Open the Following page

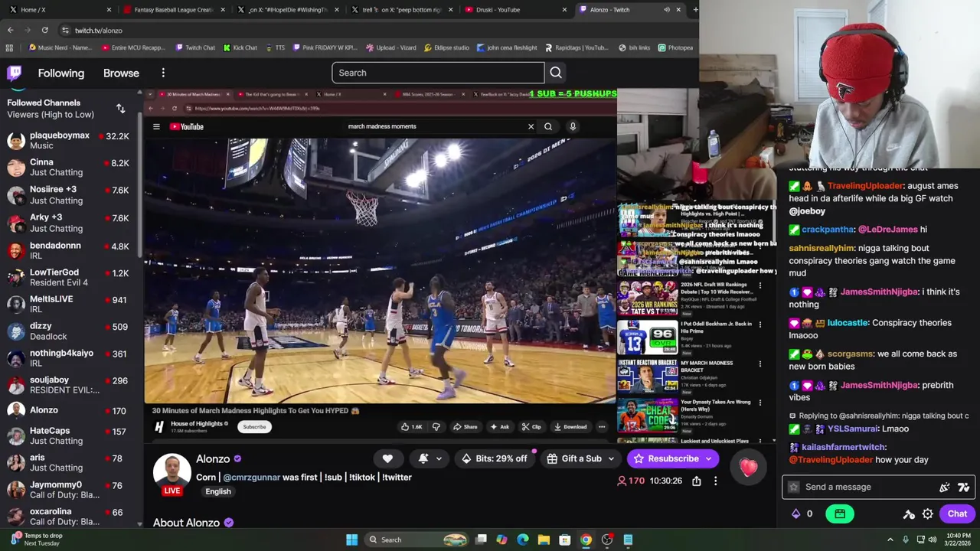point(61,73)
